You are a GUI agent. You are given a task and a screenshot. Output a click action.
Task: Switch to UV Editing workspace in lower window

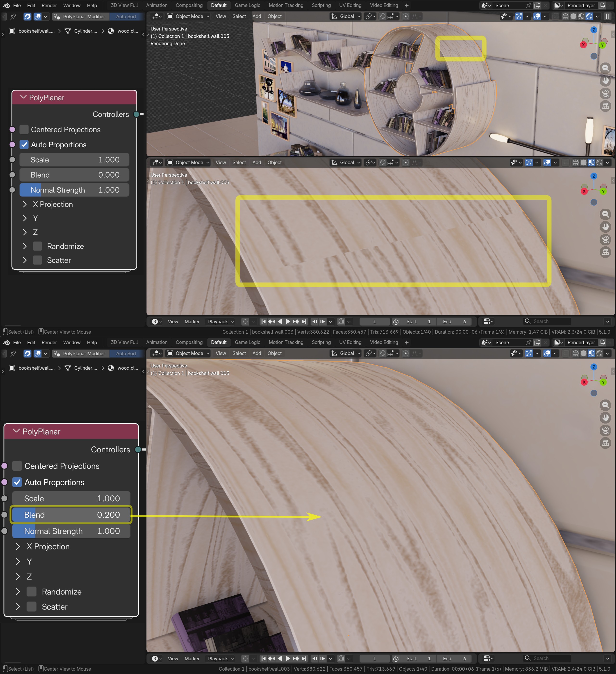pos(350,342)
